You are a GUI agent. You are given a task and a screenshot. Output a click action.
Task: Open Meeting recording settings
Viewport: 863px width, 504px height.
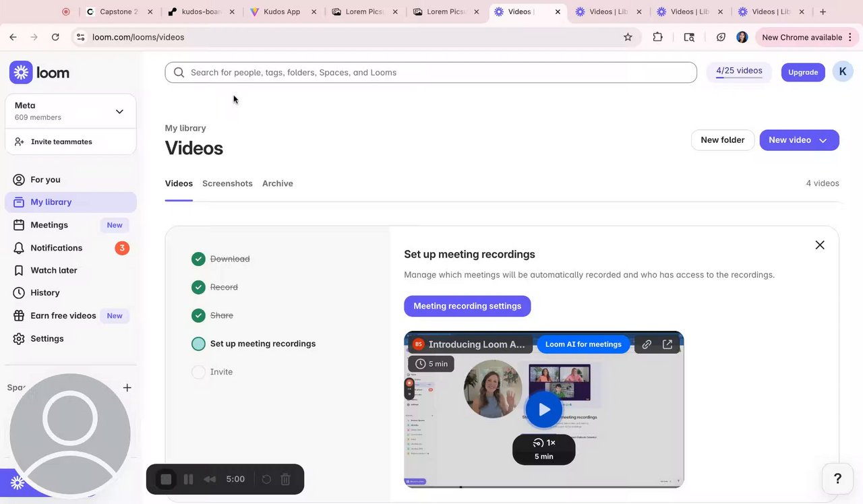coord(467,306)
